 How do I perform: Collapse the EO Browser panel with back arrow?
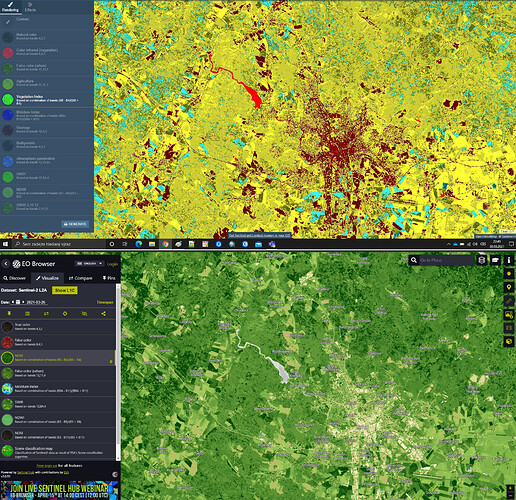tap(6, 264)
